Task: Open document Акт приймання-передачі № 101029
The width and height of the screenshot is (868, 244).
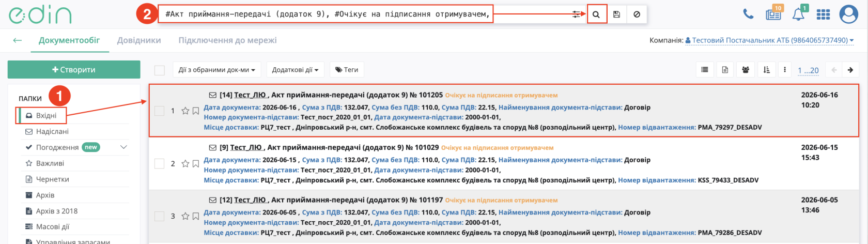Action: 353,148
